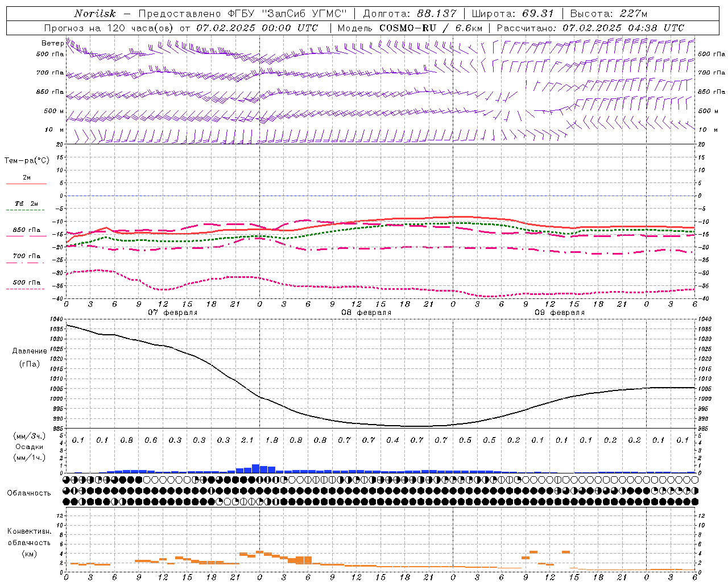The width and height of the screenshot is (728, 582).
Task: Click the '2.1' three-hour precipitation value
Action: (247, 440)
